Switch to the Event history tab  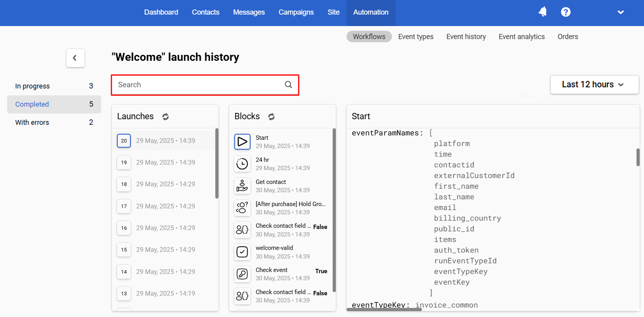[x=466, y=37]
